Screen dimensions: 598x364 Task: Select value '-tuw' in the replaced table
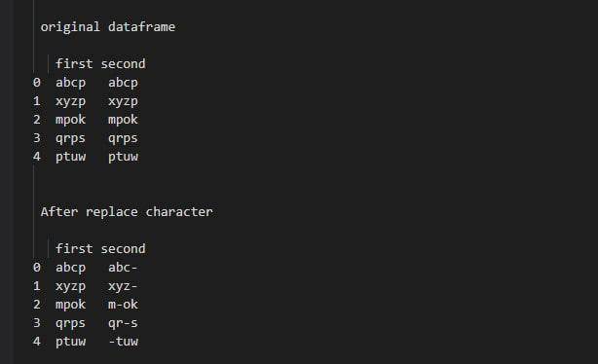pos(123,342)
